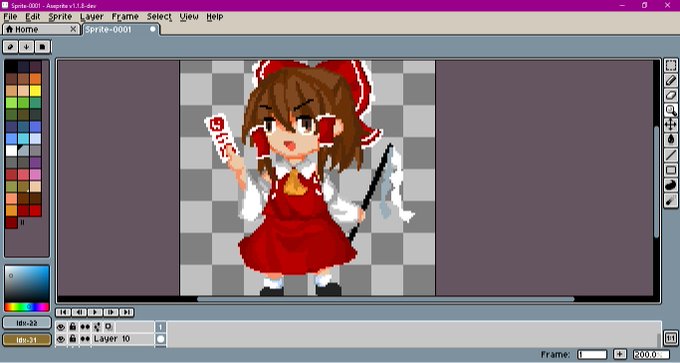680x363 pixels.
Task: Click the home icon on Home tab
Action: pos(9,29)
